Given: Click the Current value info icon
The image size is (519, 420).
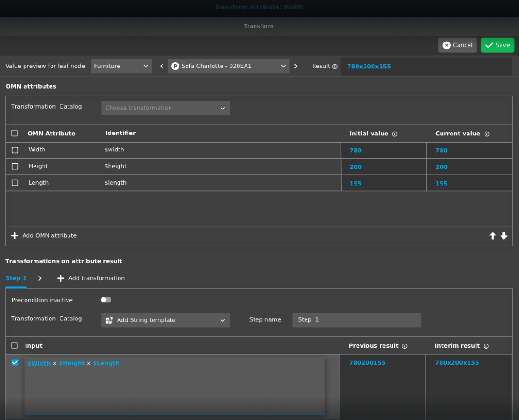Looking at the screenshot, I should pyautogui.click(x=486, y=134).
